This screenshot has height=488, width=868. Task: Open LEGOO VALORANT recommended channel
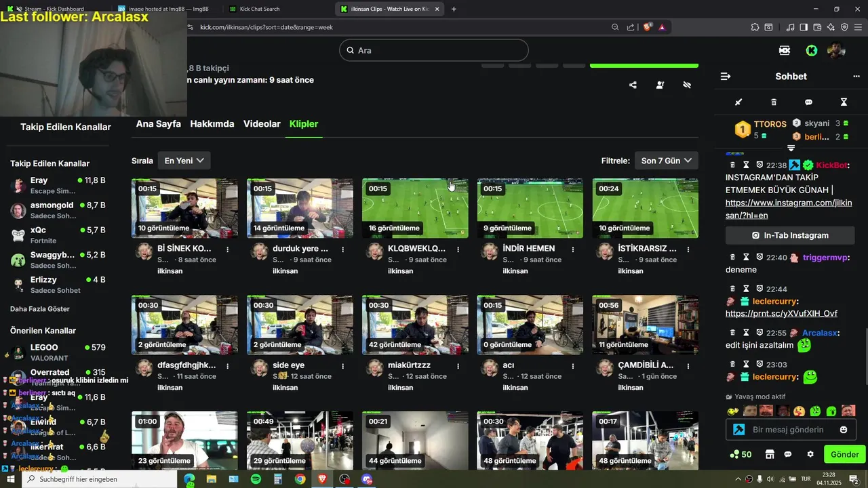tap(58, 352)
